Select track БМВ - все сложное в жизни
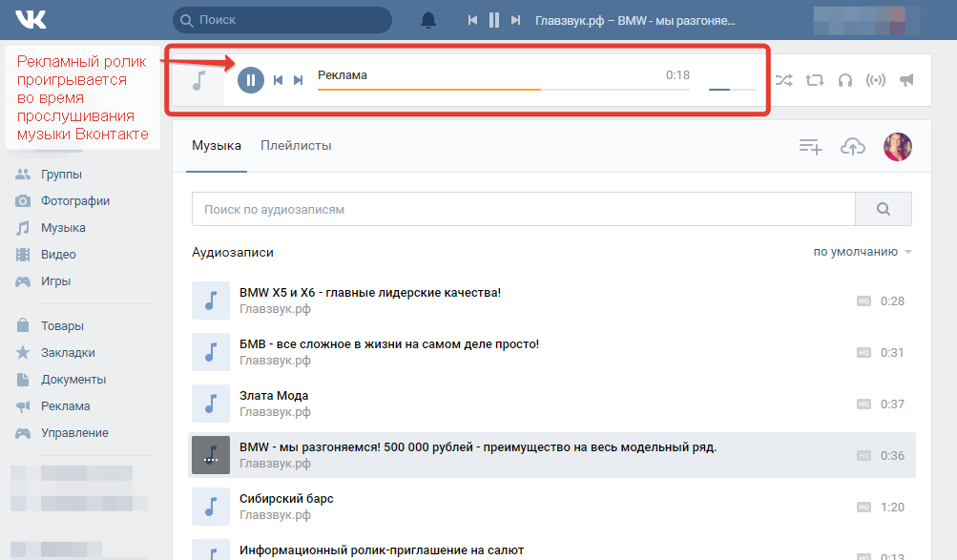The height and width of the screenshot is (560, 957). click(x=388, y=344)
